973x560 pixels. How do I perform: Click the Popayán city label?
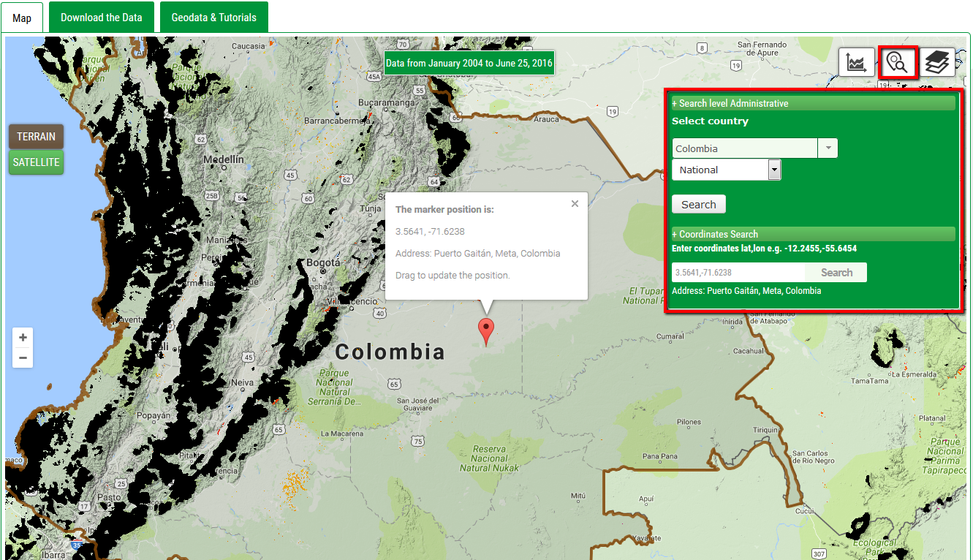[x=155, y=415]
